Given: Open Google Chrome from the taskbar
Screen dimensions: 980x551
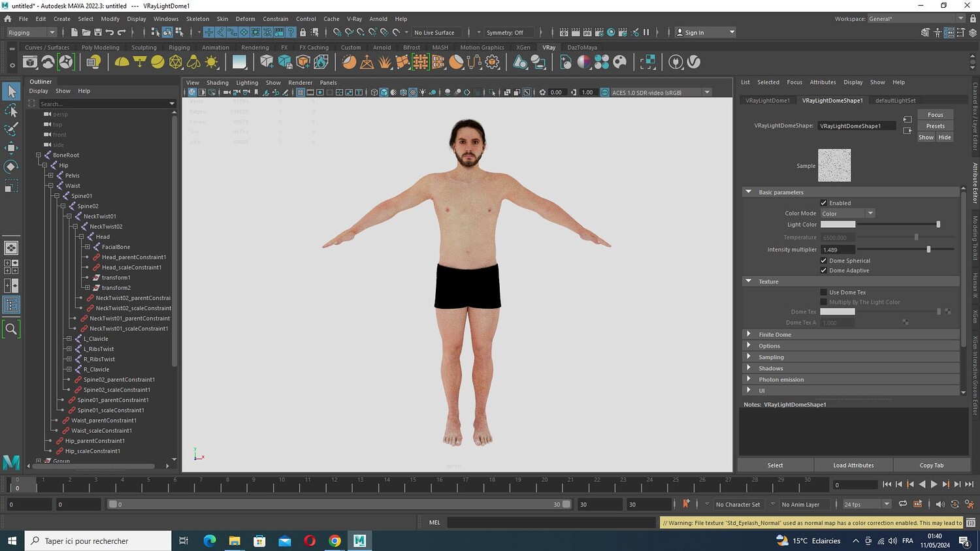Looking at the screenshot, I should (335, 541).
